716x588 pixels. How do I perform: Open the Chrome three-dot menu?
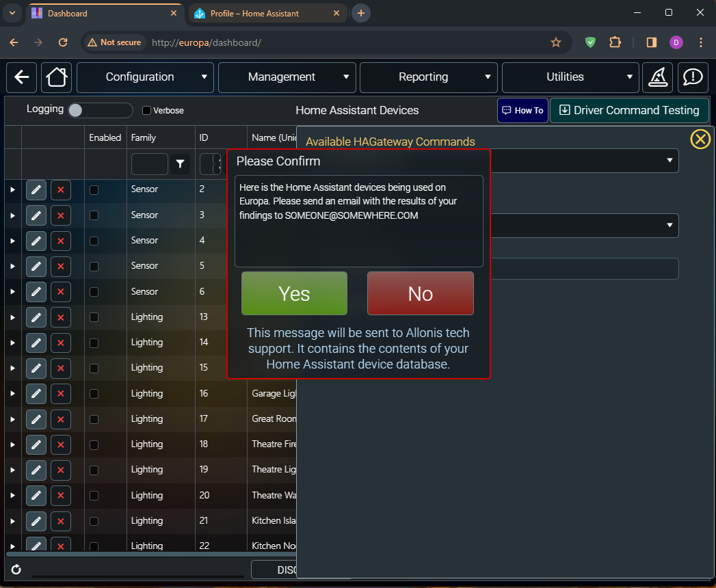coord(700,42)
